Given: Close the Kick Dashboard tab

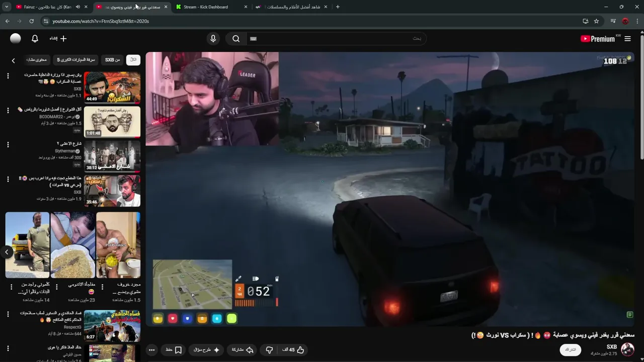Looking at the screenshot, I should [246, 7].
